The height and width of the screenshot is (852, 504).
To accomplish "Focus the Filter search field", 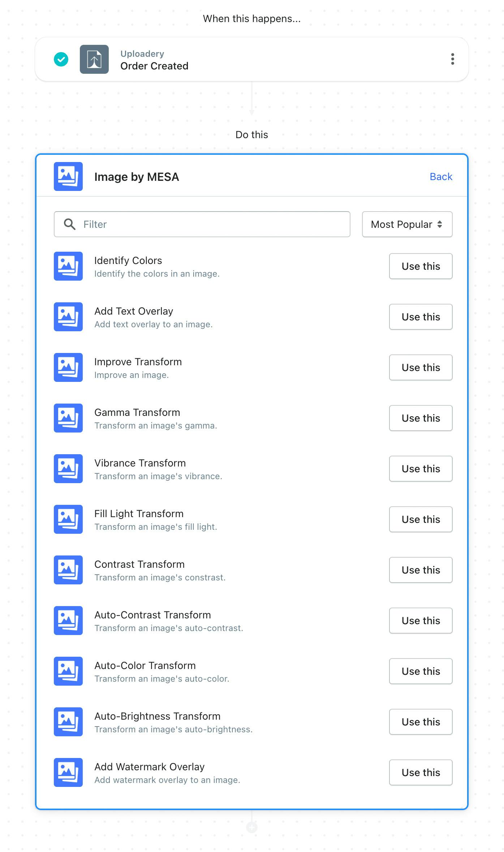I will 202,224.
